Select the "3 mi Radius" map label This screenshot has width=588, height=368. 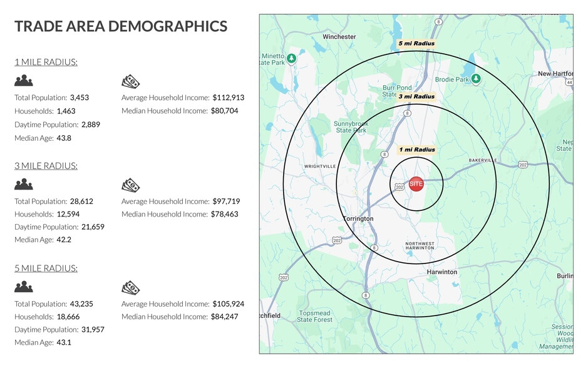pyautogui.click(x=416, y=96)
